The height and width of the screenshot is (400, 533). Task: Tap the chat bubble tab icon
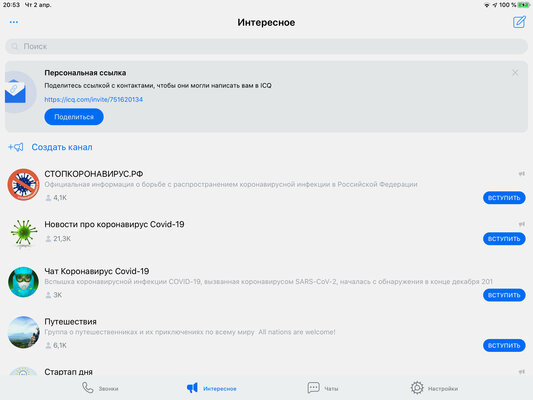pyautogui.click(x=313, y=388)
